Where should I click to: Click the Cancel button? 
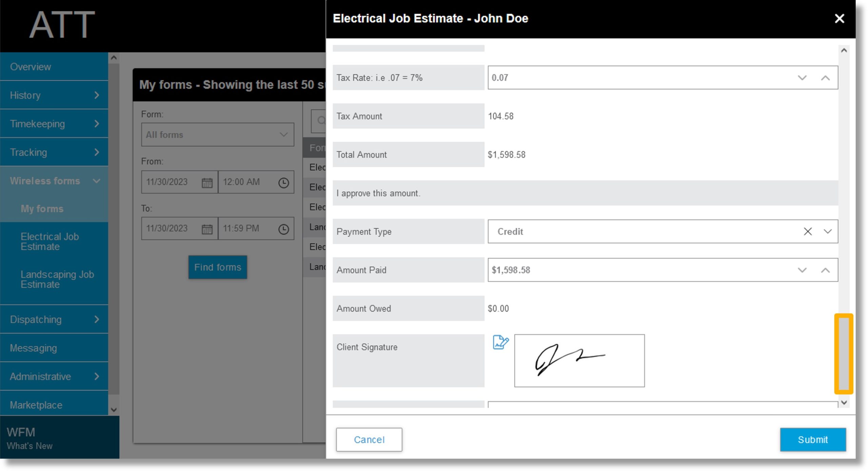coord(369,439)
